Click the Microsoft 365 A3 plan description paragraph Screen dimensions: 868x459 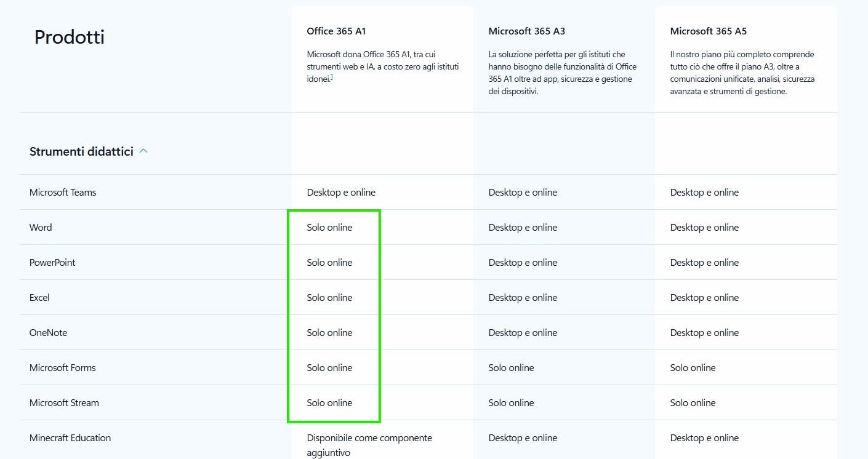[x=563, y=73]
